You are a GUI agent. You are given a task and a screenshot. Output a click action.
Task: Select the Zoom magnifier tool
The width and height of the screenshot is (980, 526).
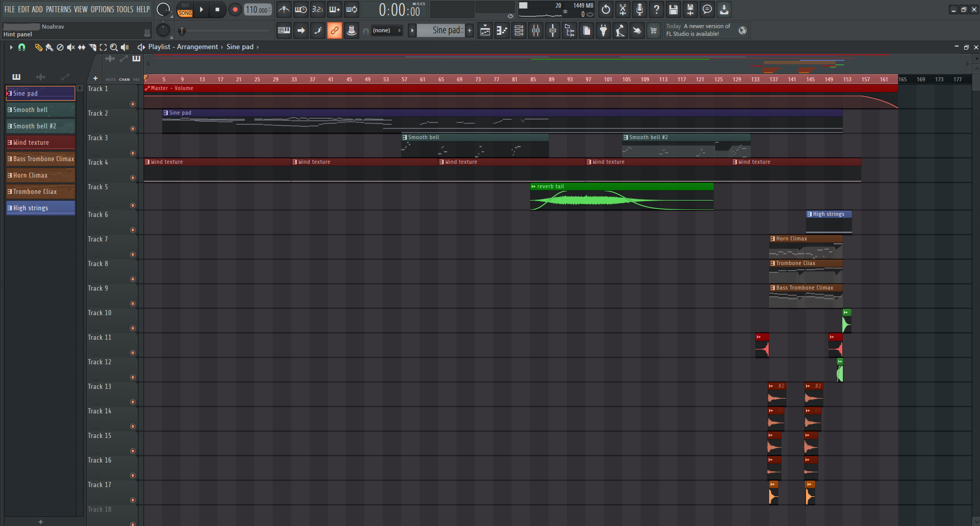click(114, 47)
